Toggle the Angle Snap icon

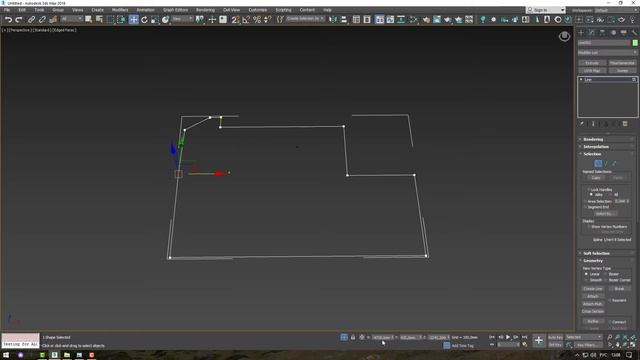tap(246, 20)
